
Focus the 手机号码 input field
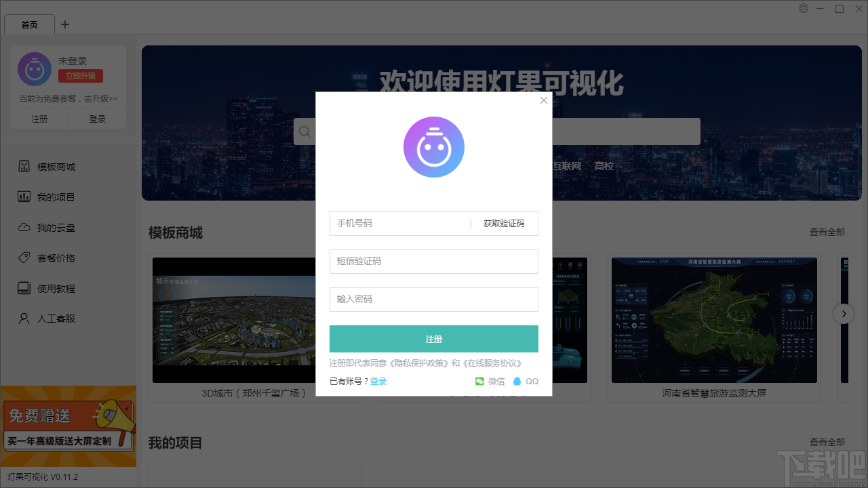click(x=400, y=224)
